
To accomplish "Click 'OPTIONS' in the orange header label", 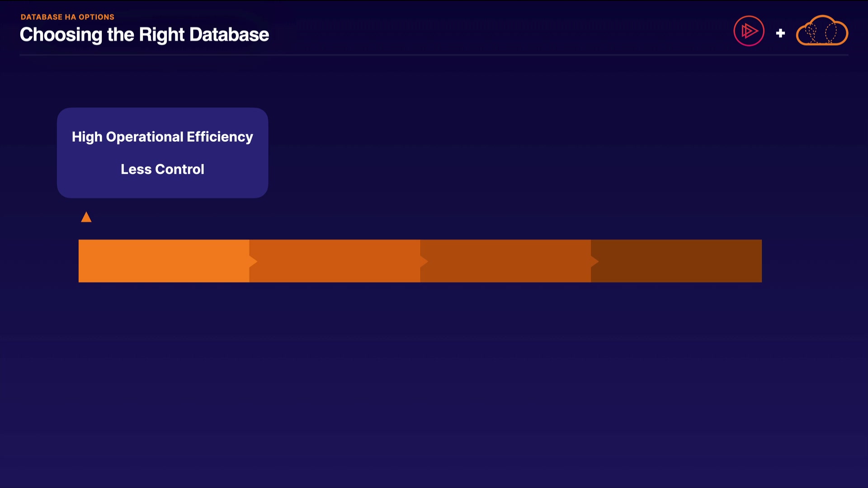I will coord(96,17).
